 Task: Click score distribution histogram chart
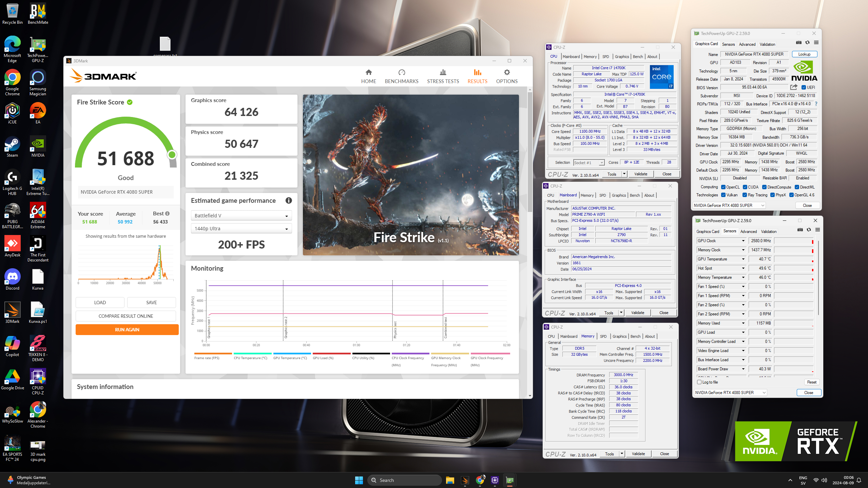(126, 265)
